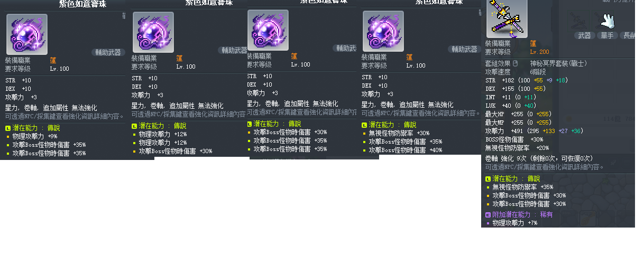Select orb icon of item with 物理攻擊力 +12%
The height and width of the screenshot is (255, 644).
(153, 32)
